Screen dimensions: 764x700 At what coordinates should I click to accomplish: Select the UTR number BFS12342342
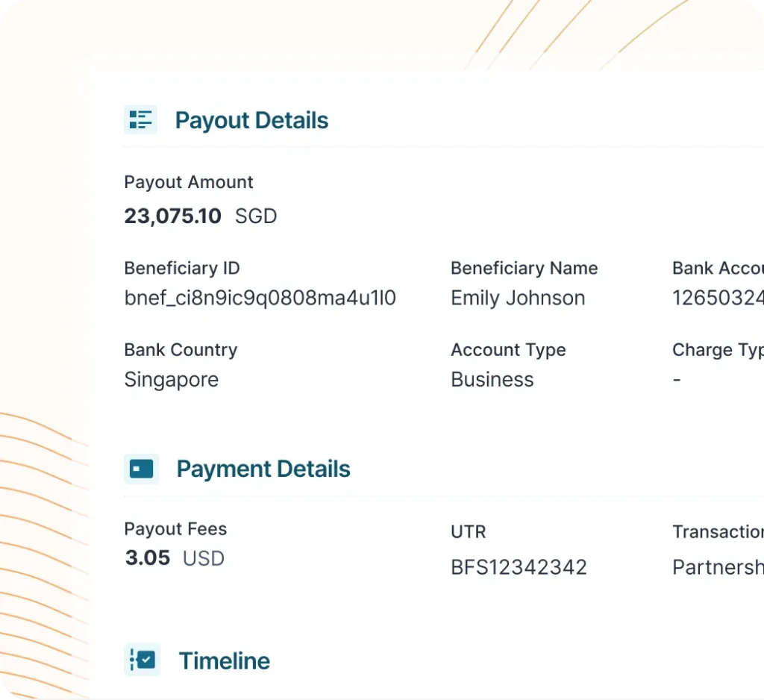(519, 567)
